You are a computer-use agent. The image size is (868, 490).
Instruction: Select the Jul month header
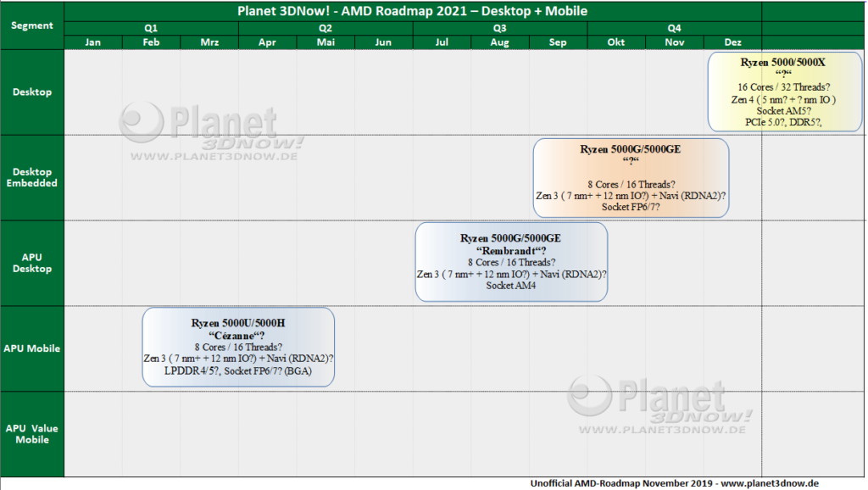[442, 42]
